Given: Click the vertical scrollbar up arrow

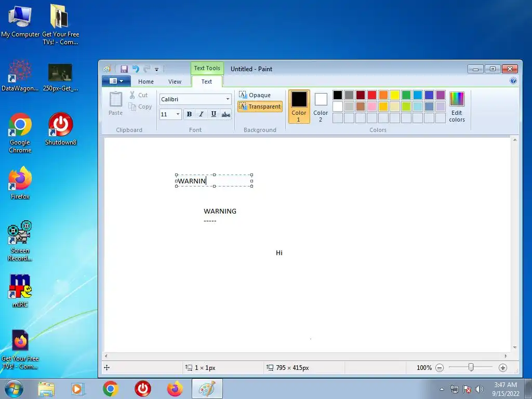Looking at the screenshot, I should coord(515,140).
